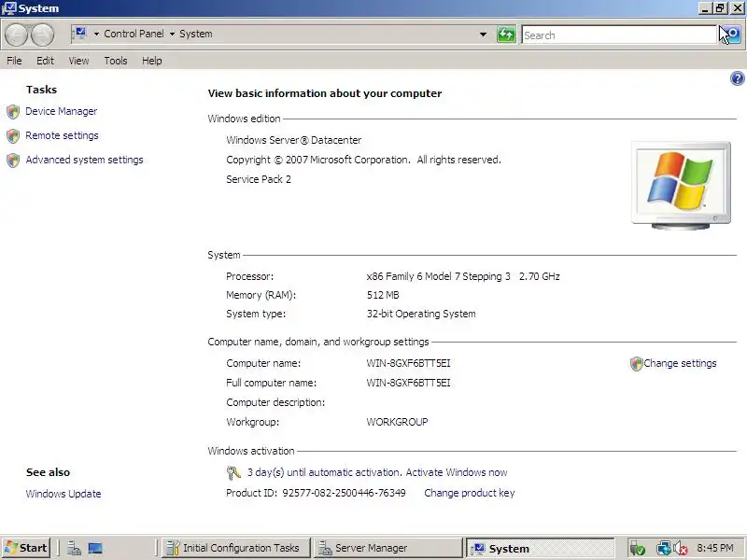747x560 pixels.
Task: Open the Start menu
Action: coord(26,548)
